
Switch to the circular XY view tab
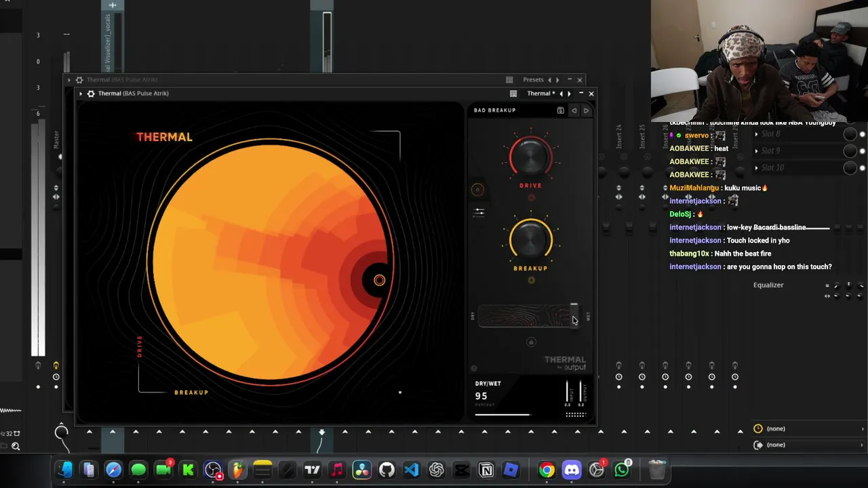tap(477, 190)
